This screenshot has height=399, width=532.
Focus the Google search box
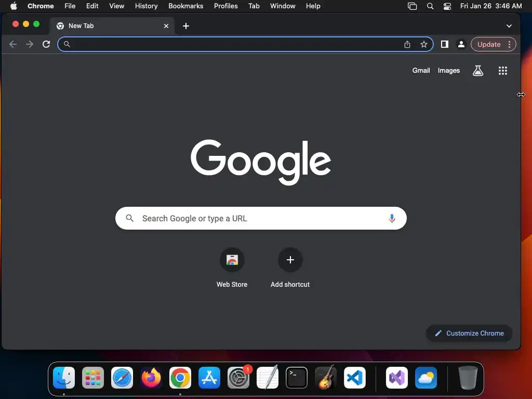point(261,218)
